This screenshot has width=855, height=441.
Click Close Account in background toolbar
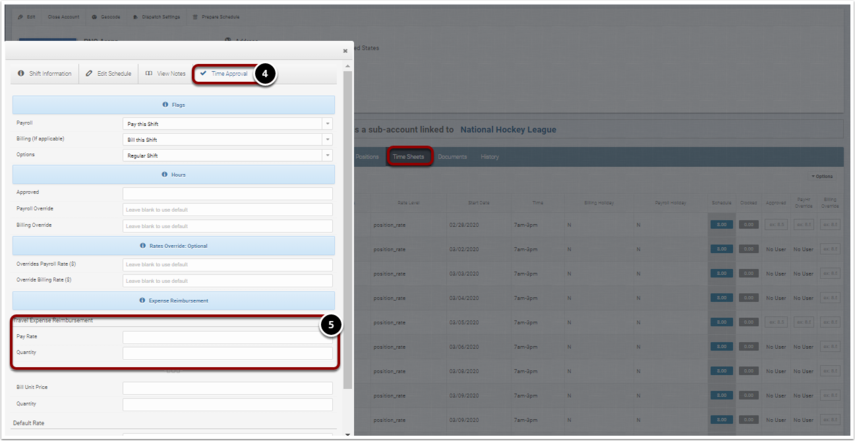[x=63, y=17]
